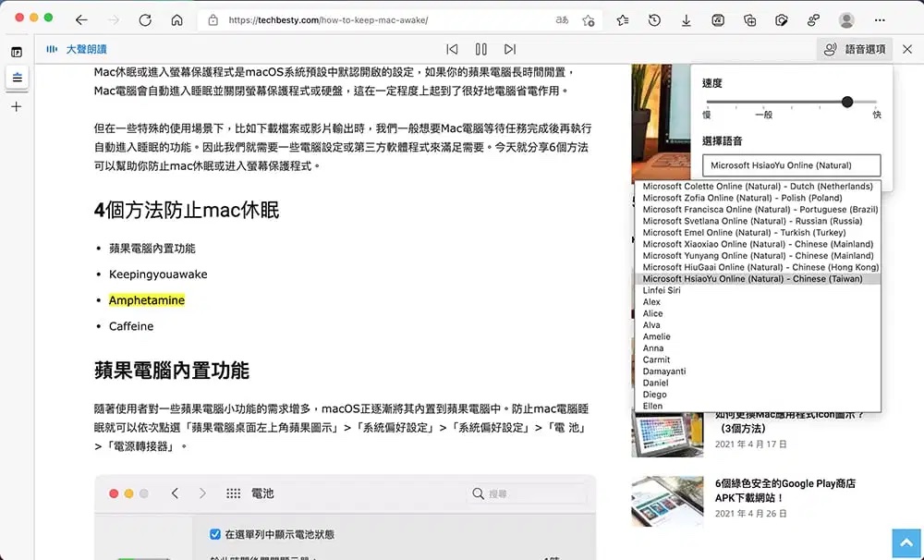
Task: Toggle 在選單列中顯示電池狀態 checkbox
Action: [x=215, y=535]
